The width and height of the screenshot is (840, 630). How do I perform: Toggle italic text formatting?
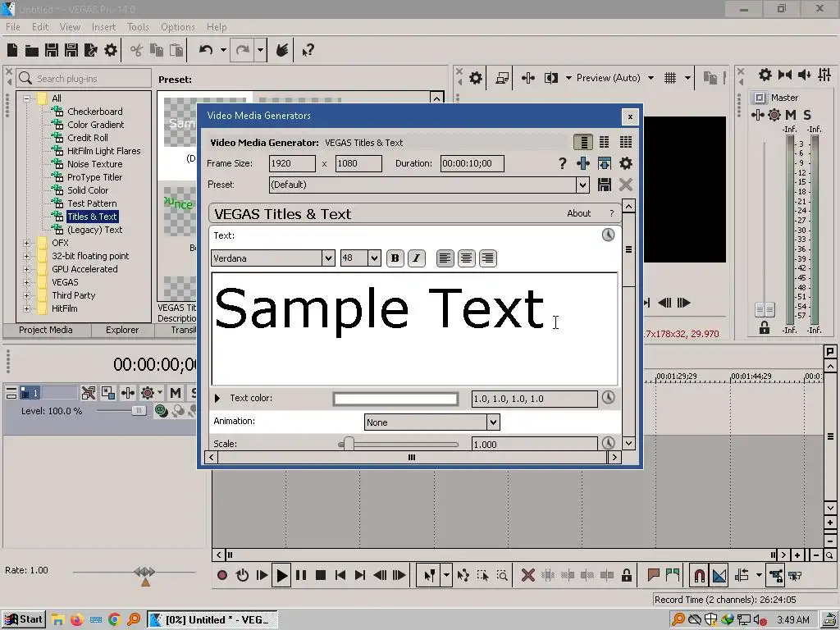click(416, 258)
